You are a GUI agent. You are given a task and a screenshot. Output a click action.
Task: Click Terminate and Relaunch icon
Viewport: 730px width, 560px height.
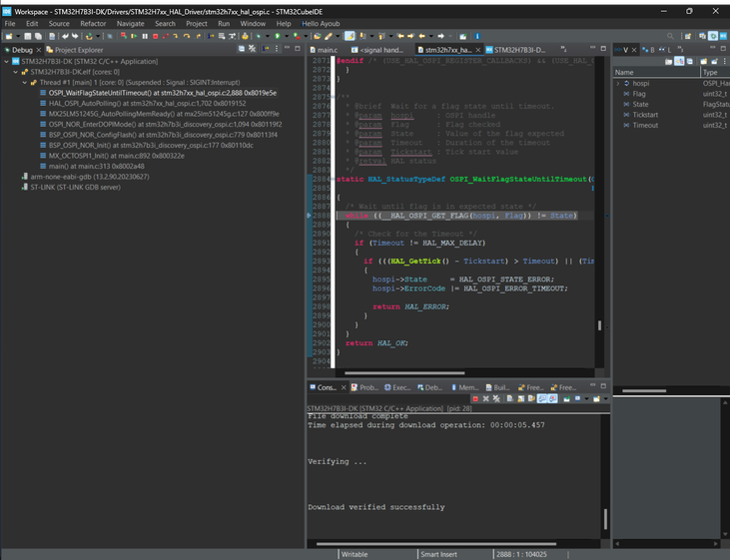124,36
